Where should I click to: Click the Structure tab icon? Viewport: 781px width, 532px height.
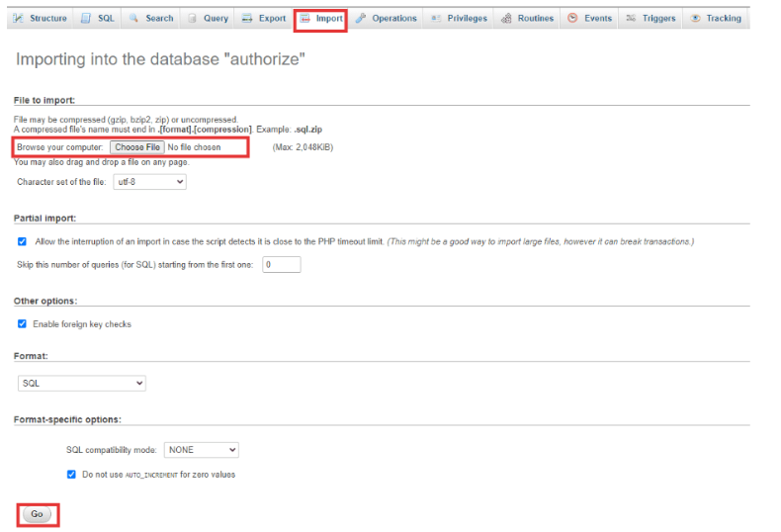(18, 18)
